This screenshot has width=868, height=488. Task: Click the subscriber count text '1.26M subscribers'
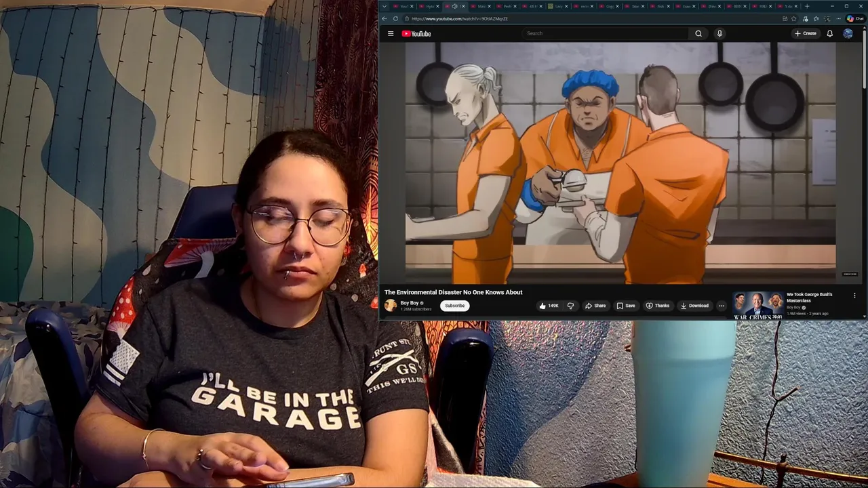416,309
